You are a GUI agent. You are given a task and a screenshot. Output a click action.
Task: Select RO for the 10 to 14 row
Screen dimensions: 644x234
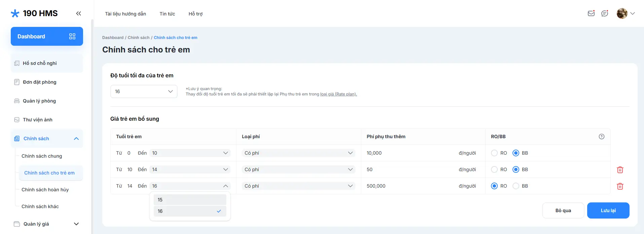[494, 169]
